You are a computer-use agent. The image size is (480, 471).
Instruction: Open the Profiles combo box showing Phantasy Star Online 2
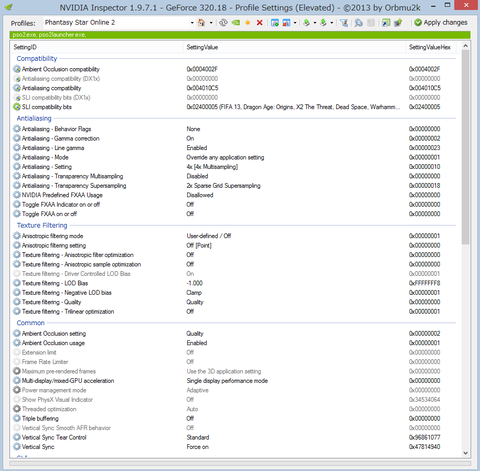click(119, 23)
